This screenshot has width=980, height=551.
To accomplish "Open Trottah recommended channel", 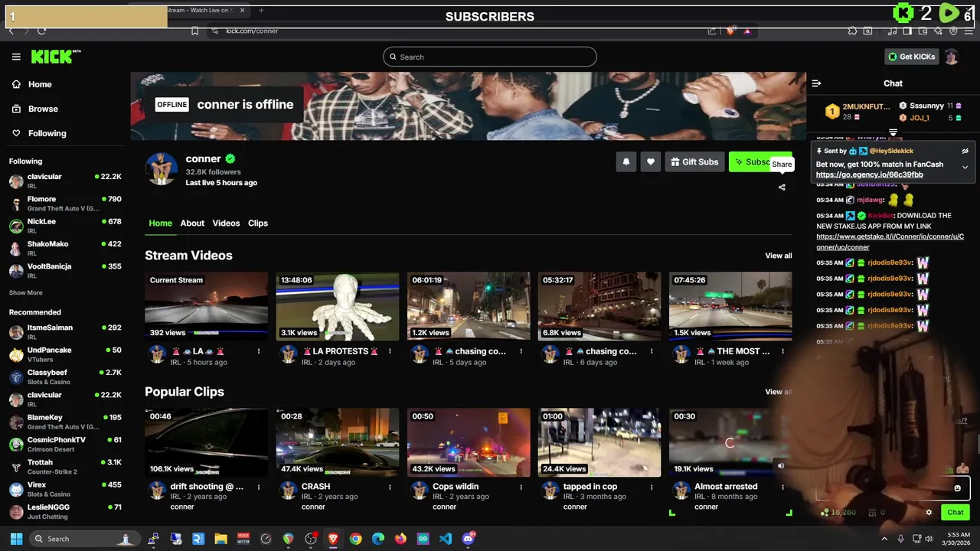I will [65, 466].
